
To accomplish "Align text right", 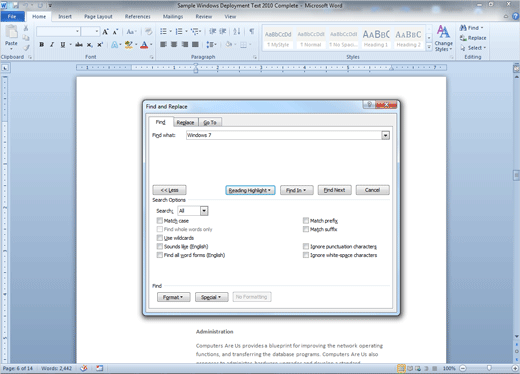I will 185,45.
